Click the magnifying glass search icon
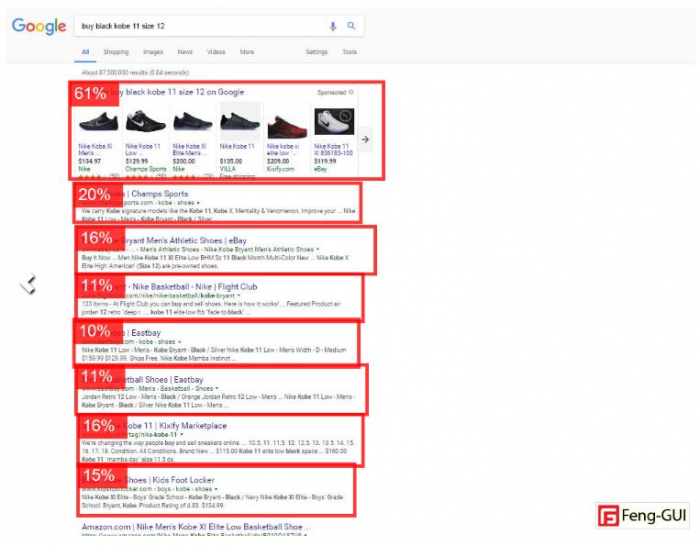 tap(351, 26)
